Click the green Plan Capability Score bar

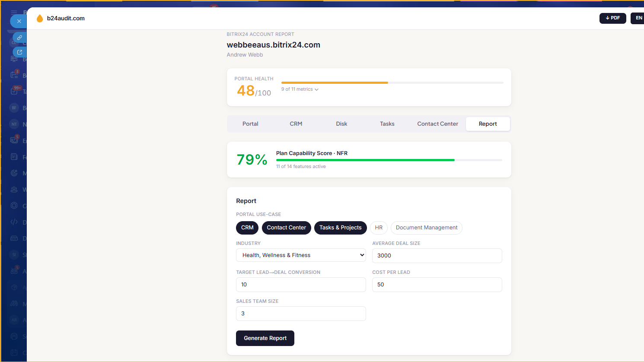tap(365, 160)
